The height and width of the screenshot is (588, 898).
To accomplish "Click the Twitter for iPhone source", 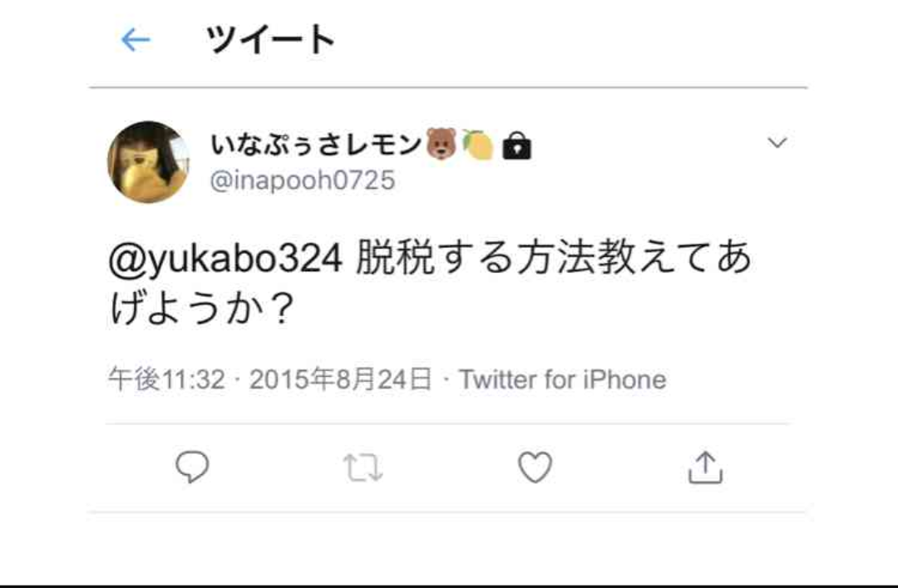I will click(562, 379).
